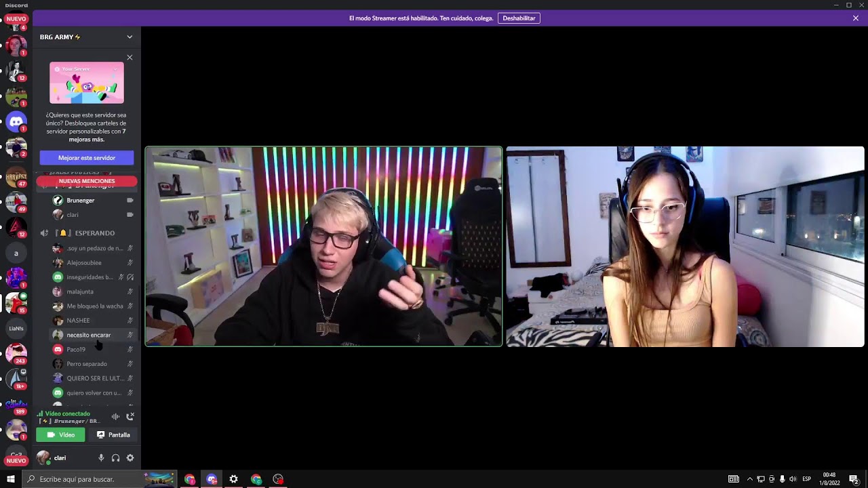
Task: Click the camera icon next to Brunenger
Action: coord(130,201)
